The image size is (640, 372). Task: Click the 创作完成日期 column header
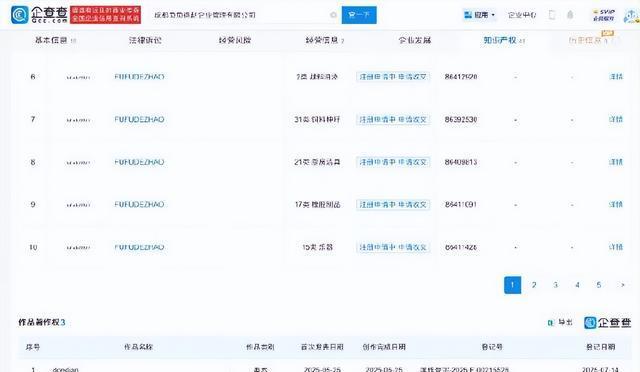tap(384, 347)
